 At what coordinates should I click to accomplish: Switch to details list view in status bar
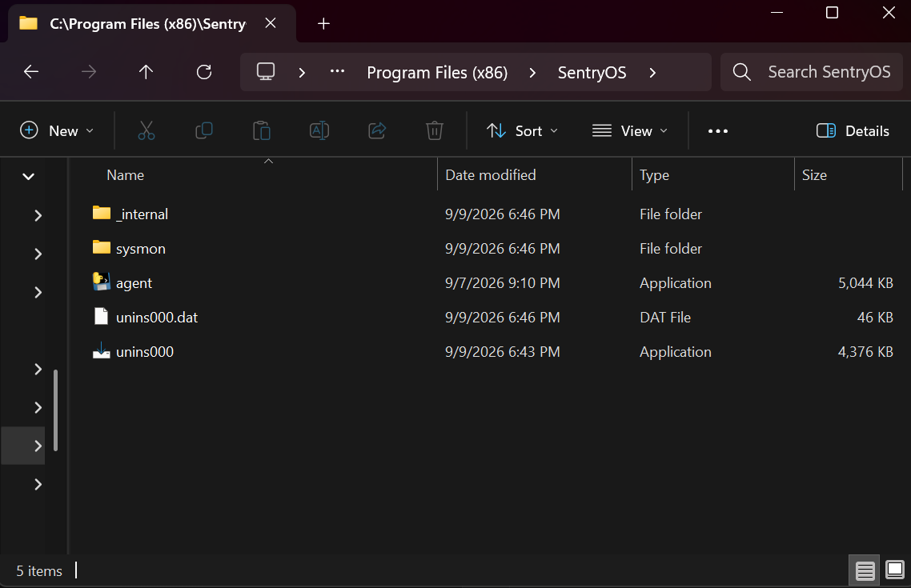click(865, 570)
